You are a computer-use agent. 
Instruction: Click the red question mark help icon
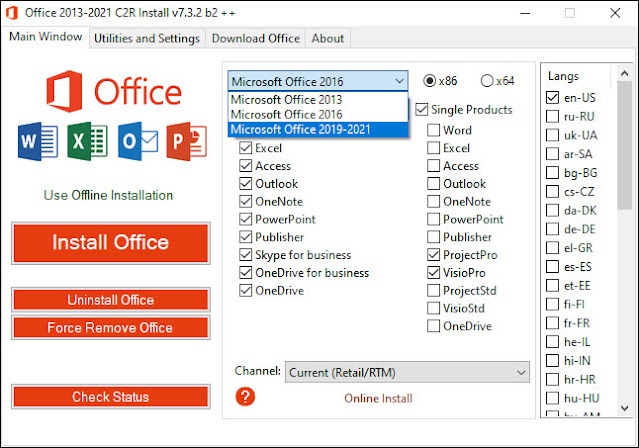(x=245, y=396)
